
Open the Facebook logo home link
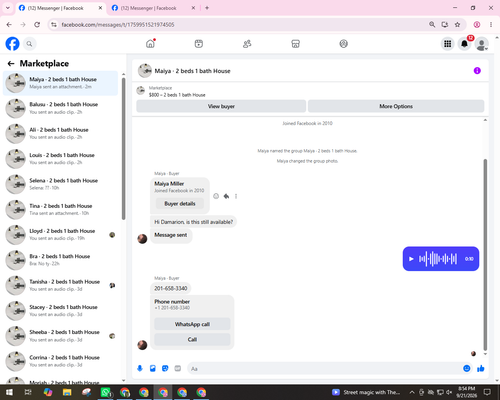tap(13, 44)
